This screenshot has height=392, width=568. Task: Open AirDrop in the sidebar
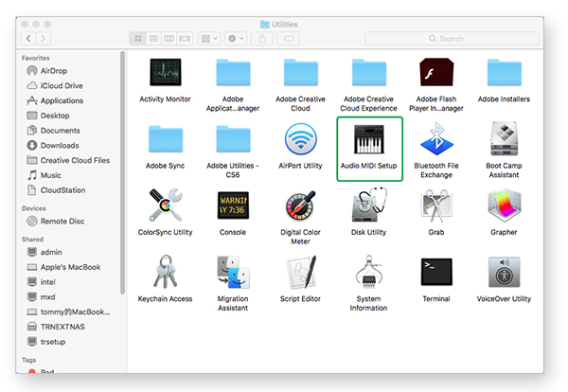(69, 71)
